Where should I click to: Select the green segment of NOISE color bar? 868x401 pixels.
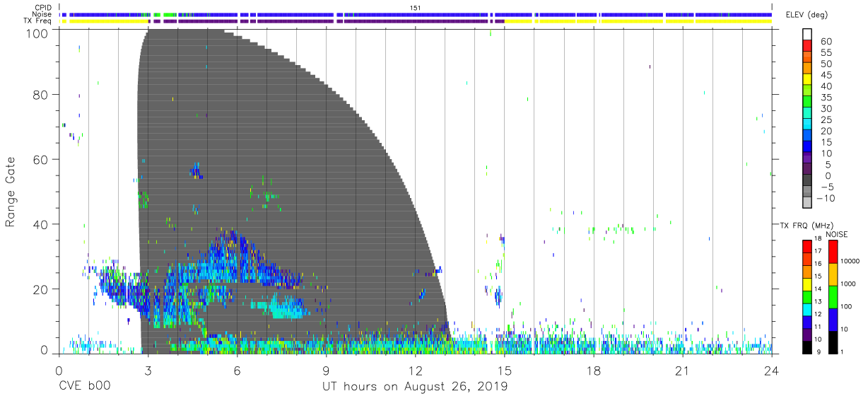click(x=833, y=296)
